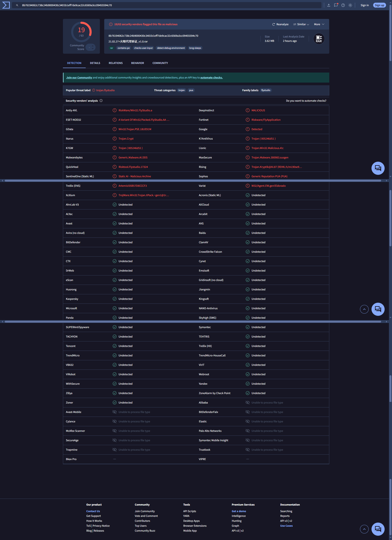Viewport: 392px width, 540px height.
Task: Expand the Similar dropdown
Action: click(301, 24)
